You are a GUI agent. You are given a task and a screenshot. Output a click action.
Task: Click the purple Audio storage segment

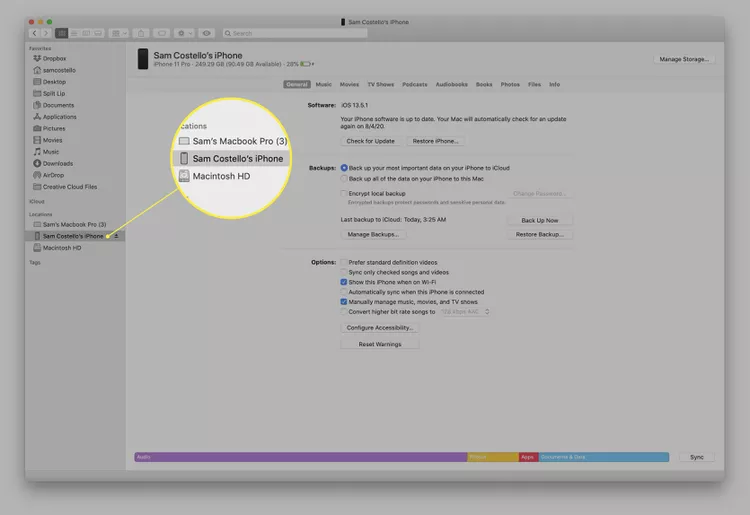[301, 457]
